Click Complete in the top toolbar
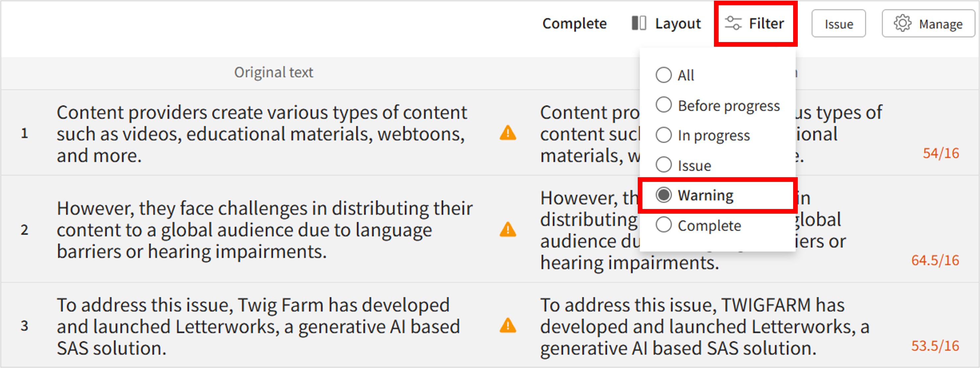This screenshot has width=980, height=368. coord(574,24)
